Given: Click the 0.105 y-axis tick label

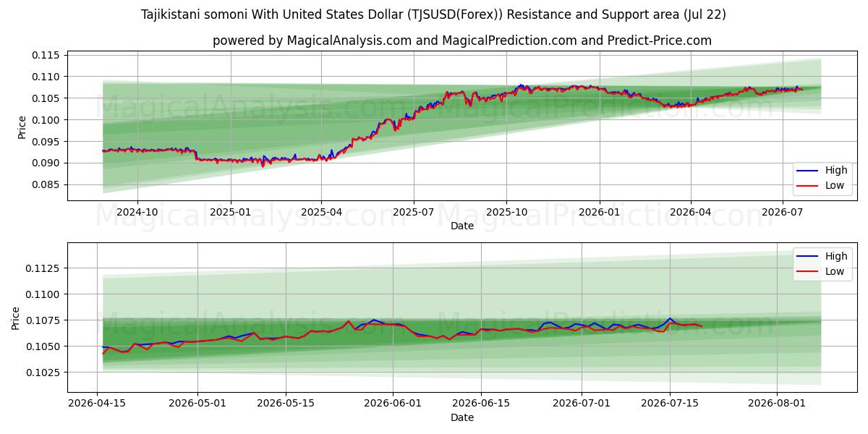Looking at the screenshot, I should 46,98.
